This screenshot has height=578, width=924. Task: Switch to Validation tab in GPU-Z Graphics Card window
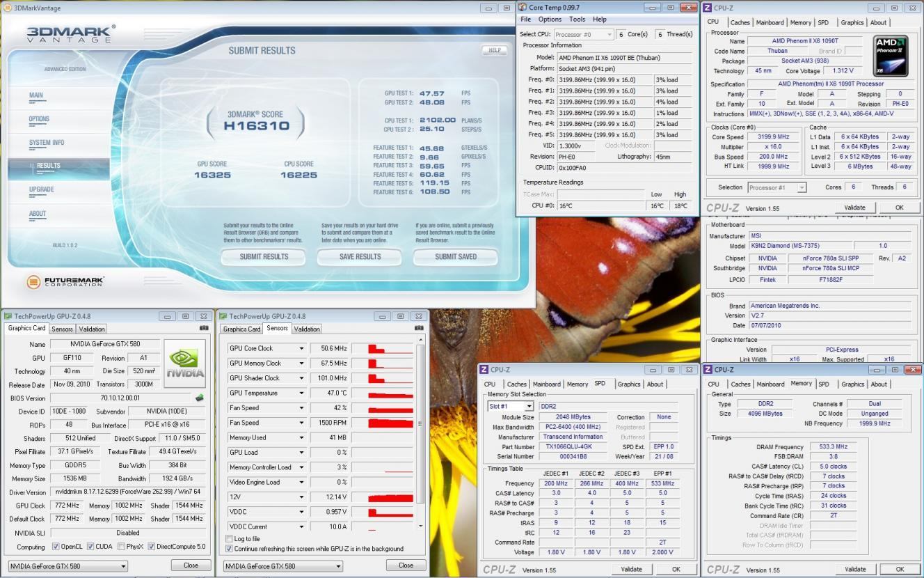coord(92,329)
